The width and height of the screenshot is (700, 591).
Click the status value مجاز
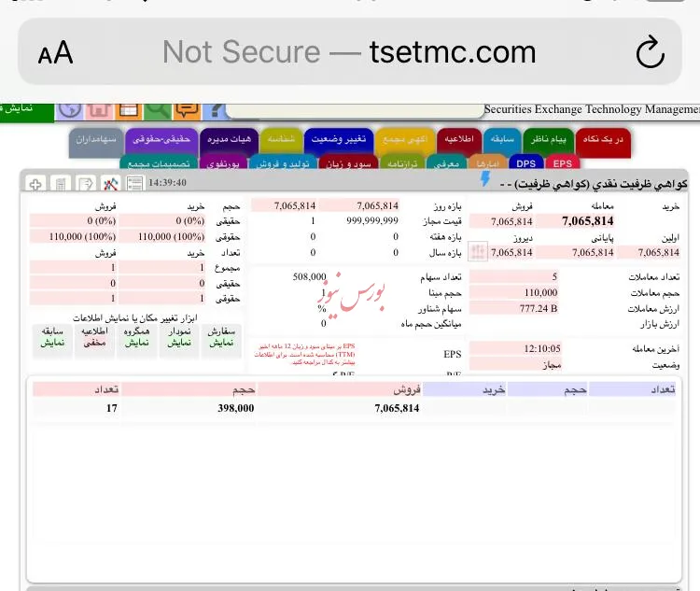[552, 365]
